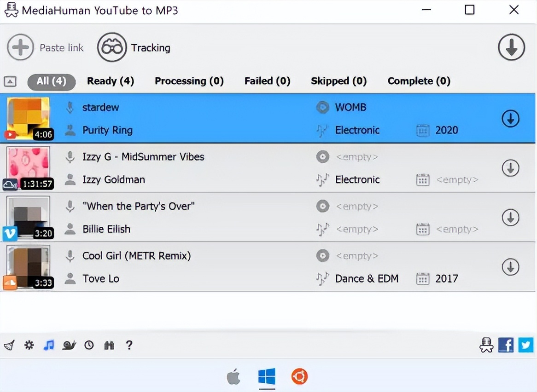Show the Failed (0) filter
This screenshot has height=392, width=537.
click(267, 81)
